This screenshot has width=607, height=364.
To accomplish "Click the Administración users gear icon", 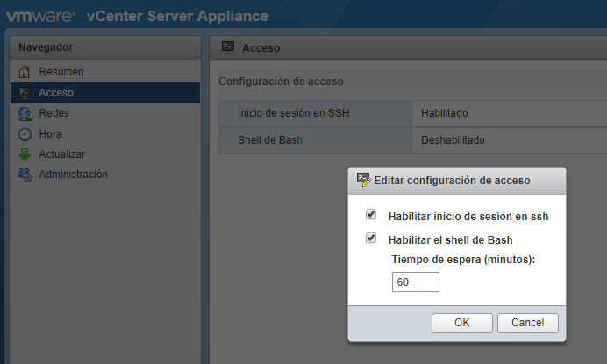I will [x=25, y=175].
